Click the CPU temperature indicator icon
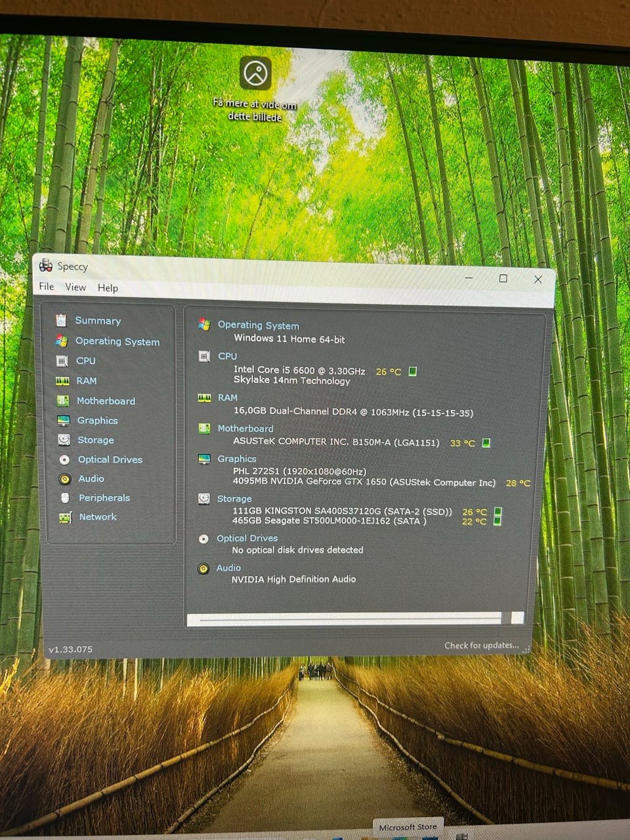The image size is (630, 840). [x=413, y=371]
